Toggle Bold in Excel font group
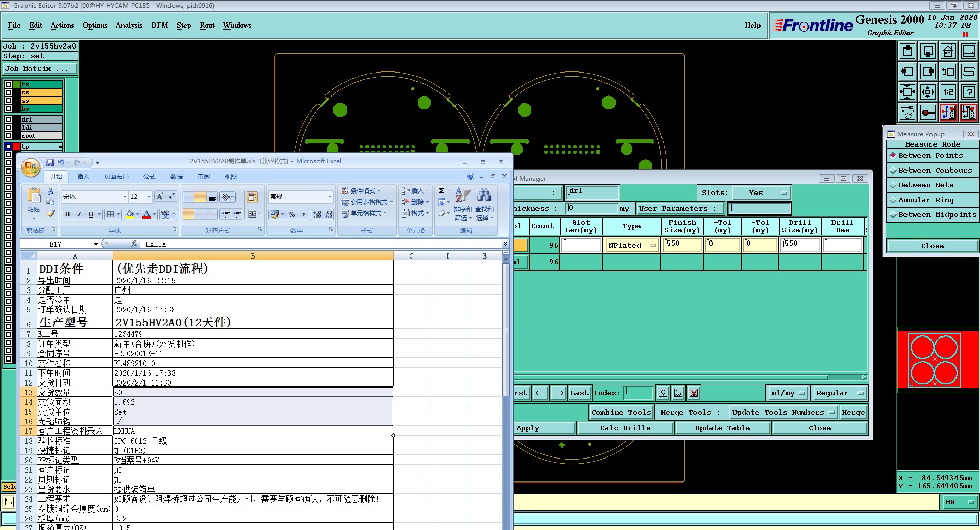The width and height of the screenshot is (980, 530). [x=67, y=214]
